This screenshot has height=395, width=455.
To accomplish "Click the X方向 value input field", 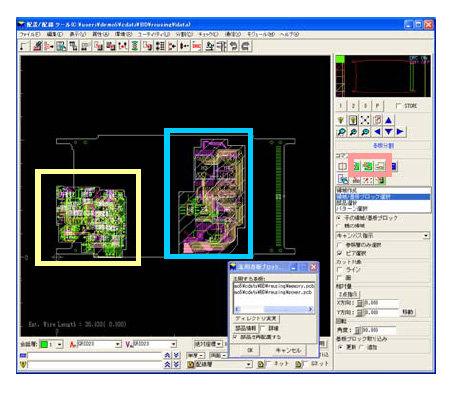I will tap(381, 303).
